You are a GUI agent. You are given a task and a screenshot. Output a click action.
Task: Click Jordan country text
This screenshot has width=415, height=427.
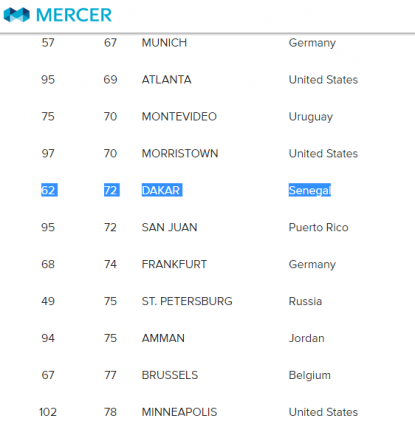coord(306,338)
